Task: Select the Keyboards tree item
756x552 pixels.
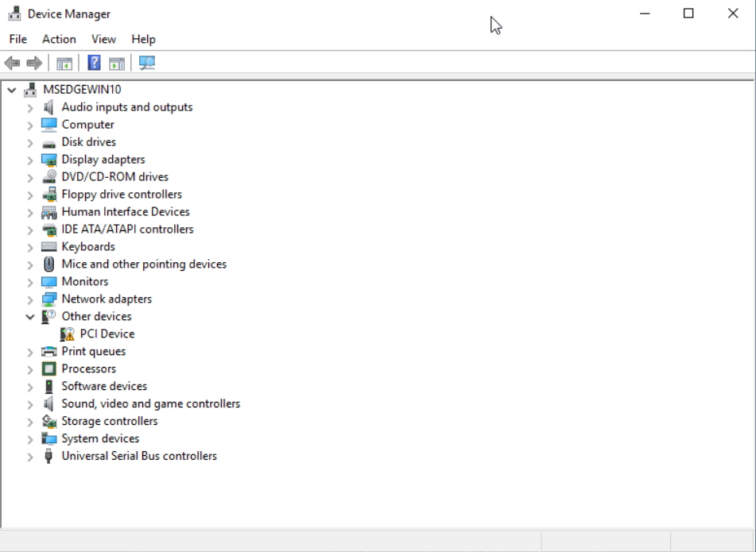Action: [88, 247]
